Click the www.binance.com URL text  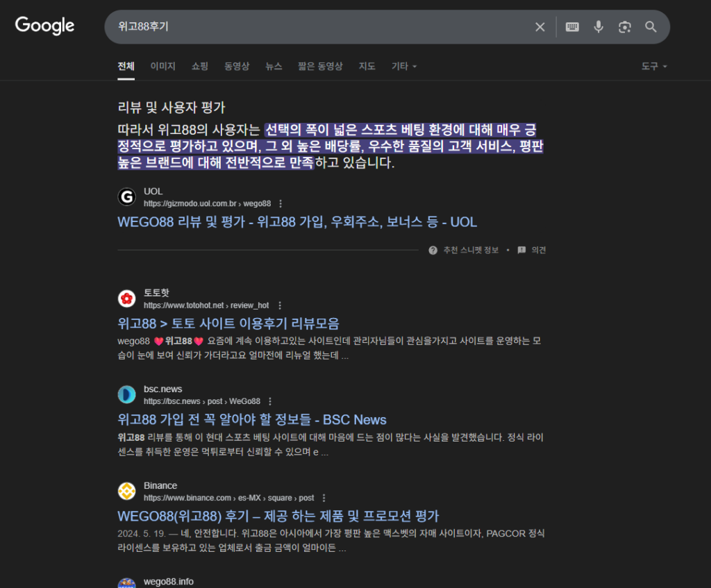tap(228, 498)
